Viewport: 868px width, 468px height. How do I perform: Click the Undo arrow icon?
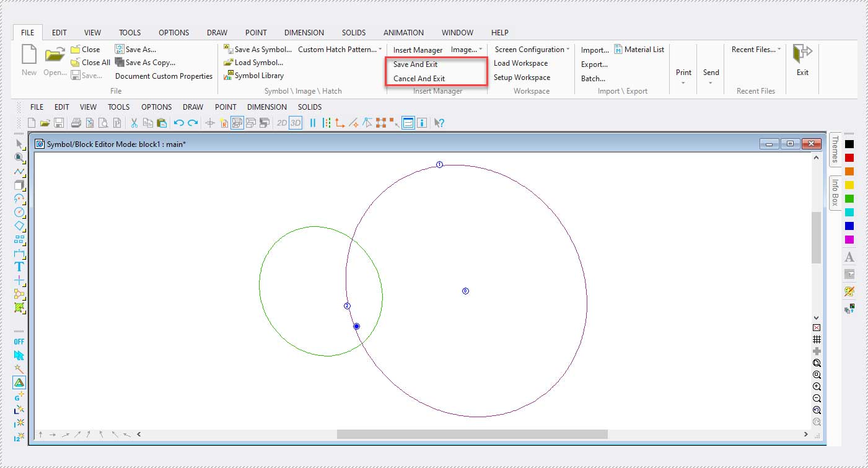point(179,123)
